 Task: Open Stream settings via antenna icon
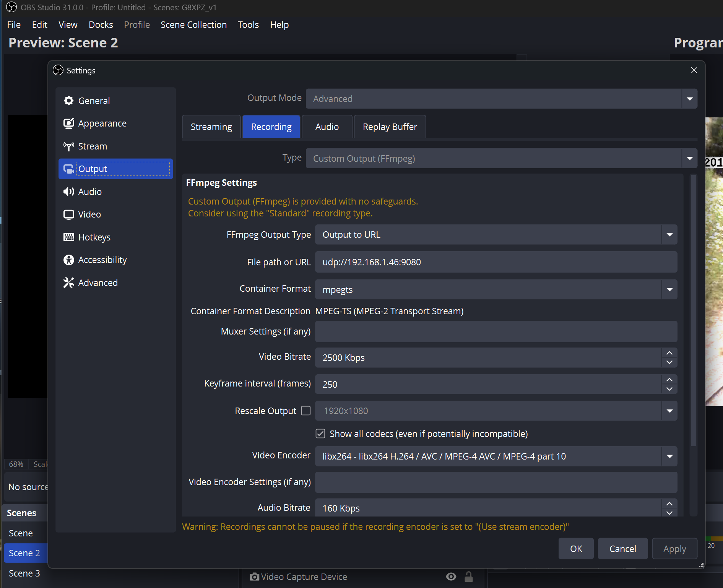click(69, 146)
